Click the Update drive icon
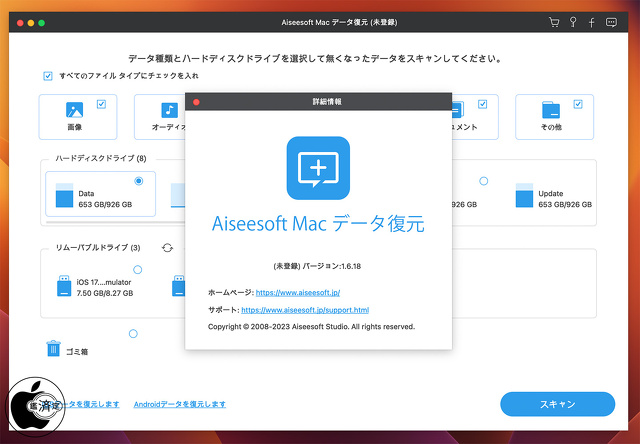Viewport: 640px width, 444px height. (524, 195)
